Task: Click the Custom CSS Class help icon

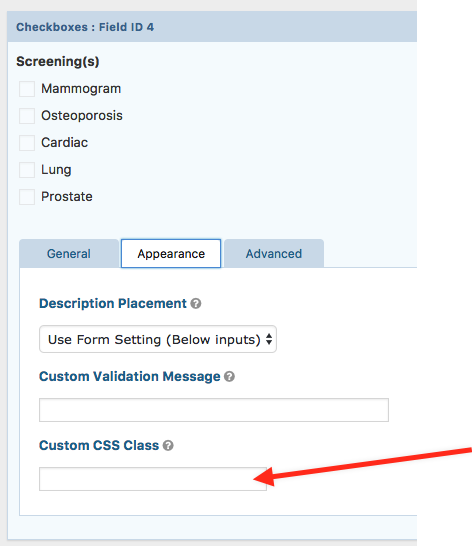Action: coord(168,445)
